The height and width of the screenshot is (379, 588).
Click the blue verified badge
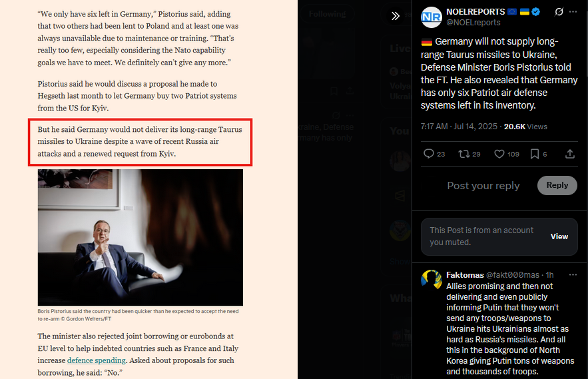[x=536, y=12]
